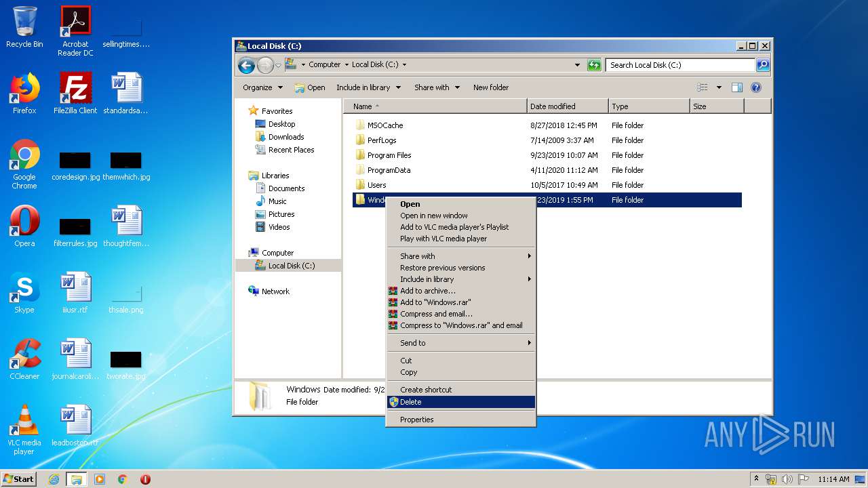
Task: Open the address bar history dropdown arrow
Action: (577, 65)
